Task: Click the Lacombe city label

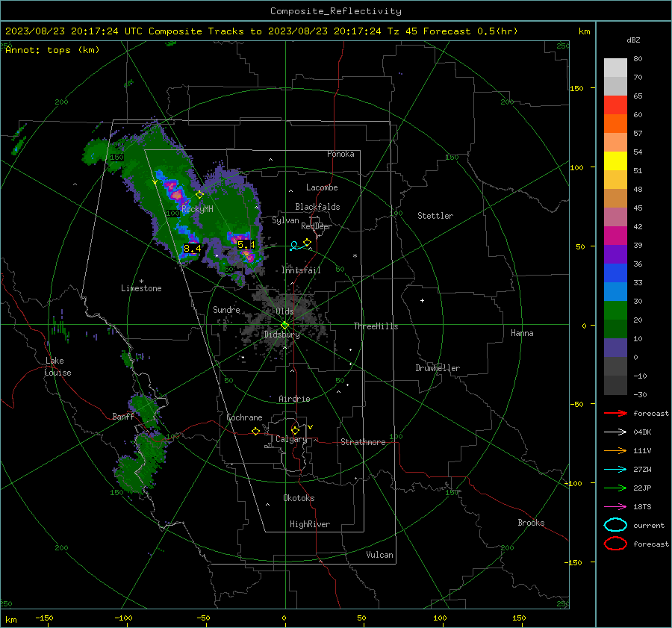Action: 322,187
